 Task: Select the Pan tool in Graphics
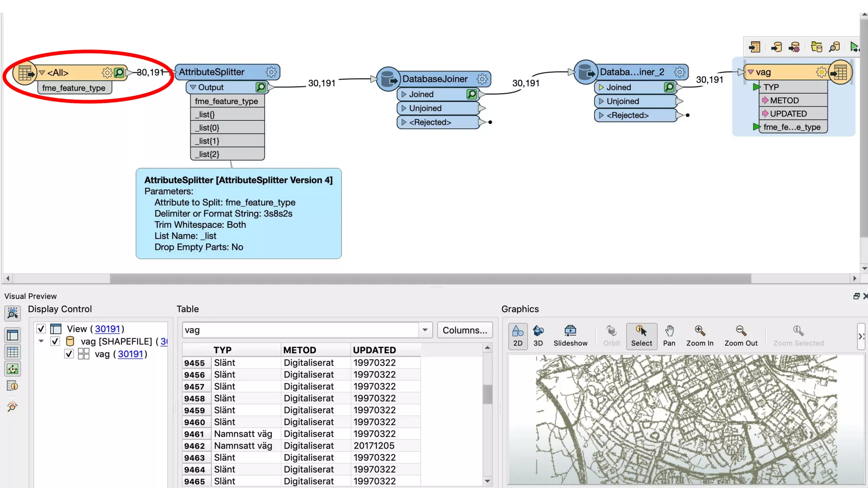click(669, 336)
